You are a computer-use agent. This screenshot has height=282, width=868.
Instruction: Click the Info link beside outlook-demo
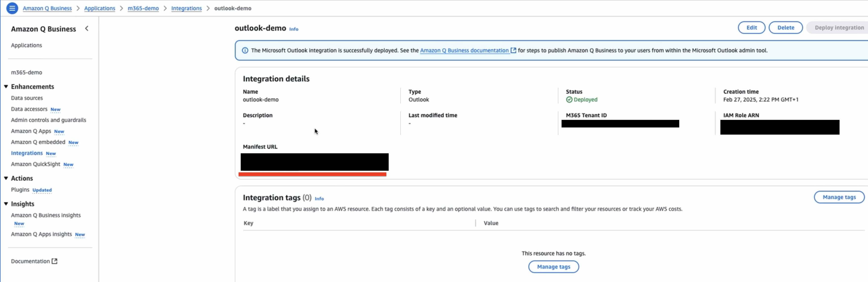point(294,29)
